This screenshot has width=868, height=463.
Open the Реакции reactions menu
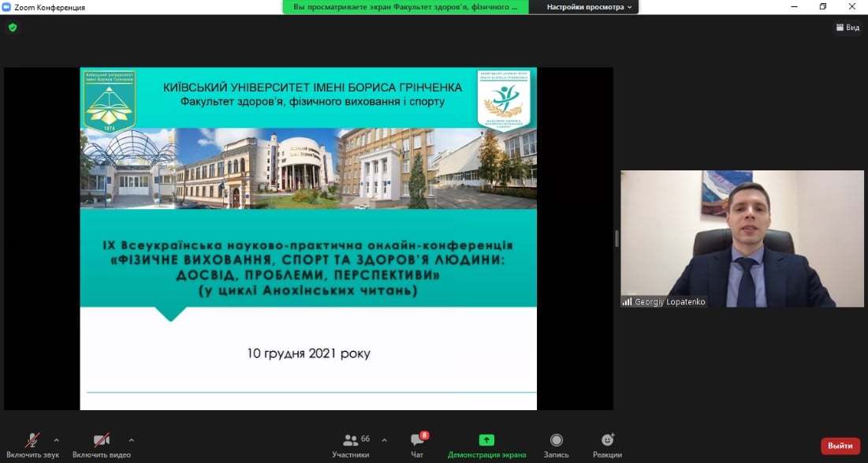tap(607, 444)
